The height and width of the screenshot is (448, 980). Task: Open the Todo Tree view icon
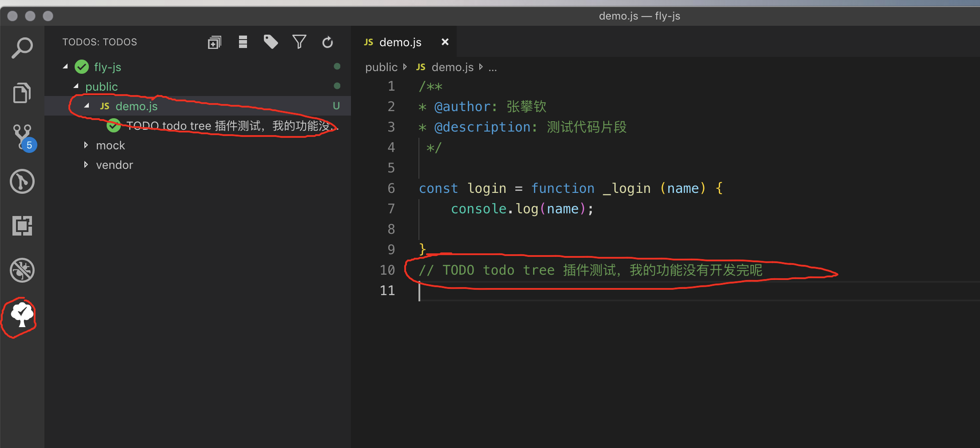[x=22, y=315]
